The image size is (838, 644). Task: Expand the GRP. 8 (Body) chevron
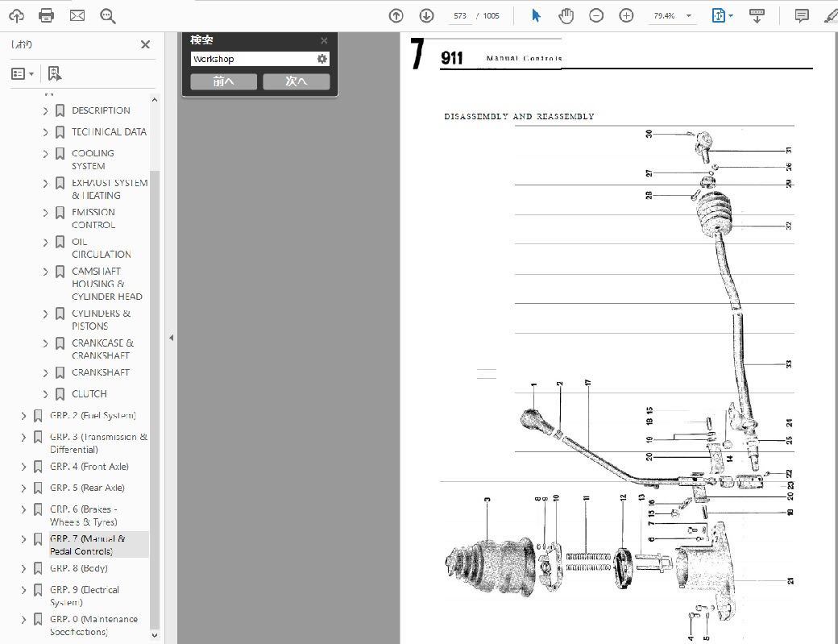tap(23, 569)
